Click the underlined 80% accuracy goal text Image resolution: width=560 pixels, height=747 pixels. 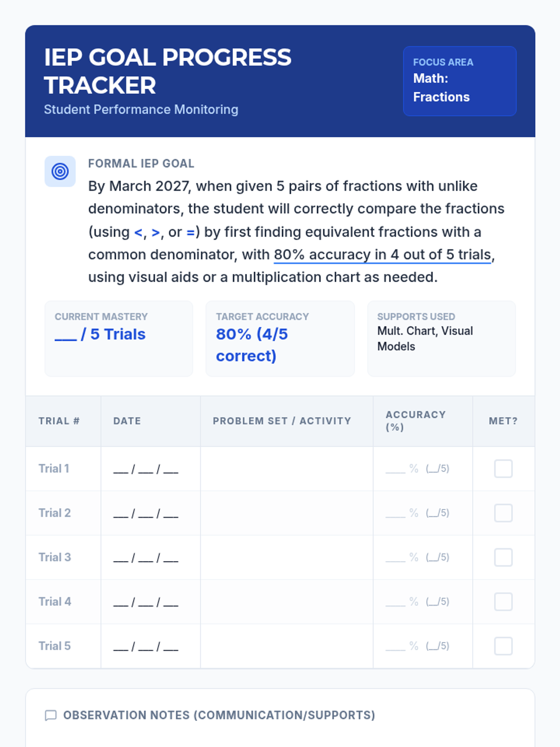[x=382, y=254]
